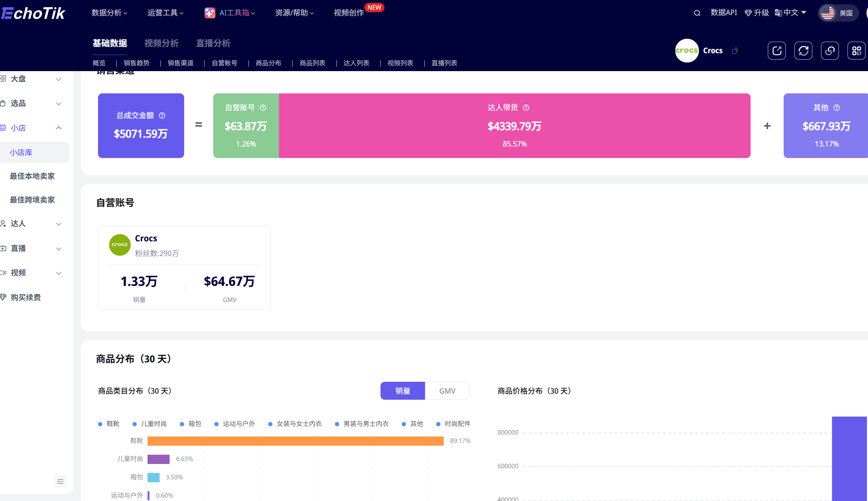Image resolution: width=868 pixels, height=501 pixels.
Task: Click the link/chain icon near the Crocs header
Action: [830, 50]
